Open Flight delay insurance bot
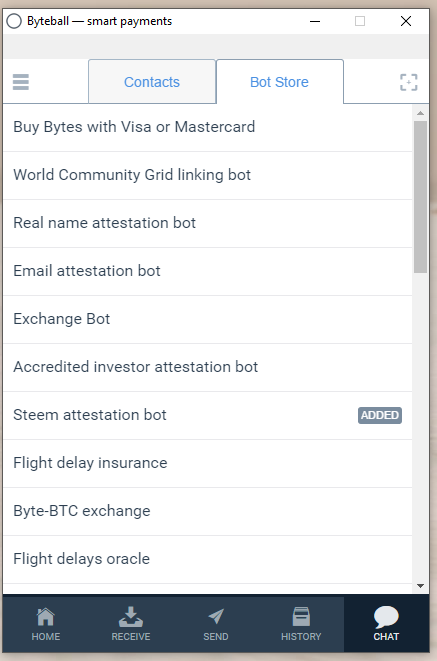437x661 pixels. (207, 463)
